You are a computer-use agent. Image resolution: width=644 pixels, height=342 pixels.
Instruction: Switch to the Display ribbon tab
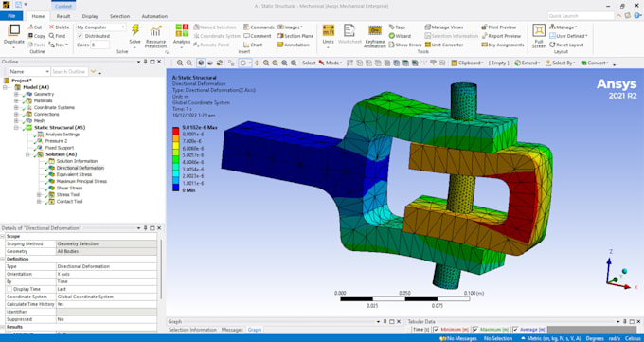[x=90, y=16]
